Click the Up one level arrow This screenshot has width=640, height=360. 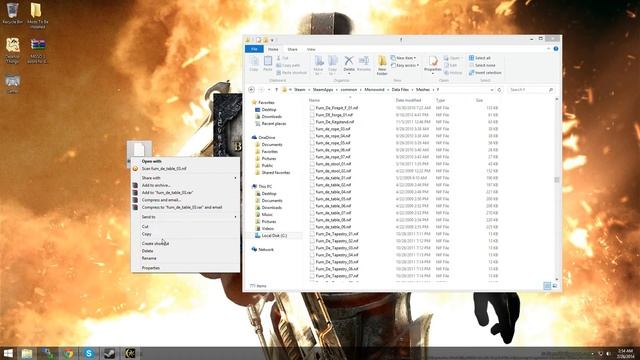(276, 90)
